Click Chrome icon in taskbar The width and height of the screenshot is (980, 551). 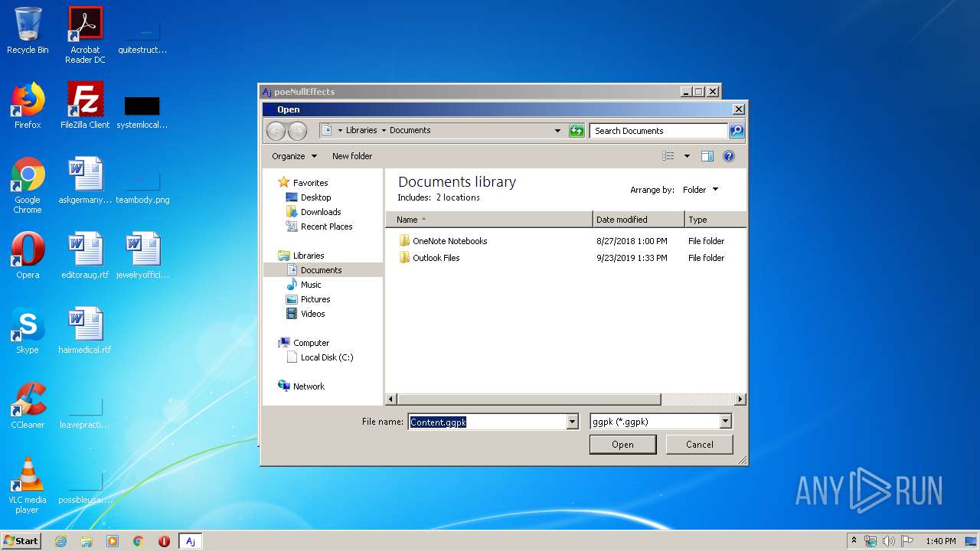tap(139, 541)
